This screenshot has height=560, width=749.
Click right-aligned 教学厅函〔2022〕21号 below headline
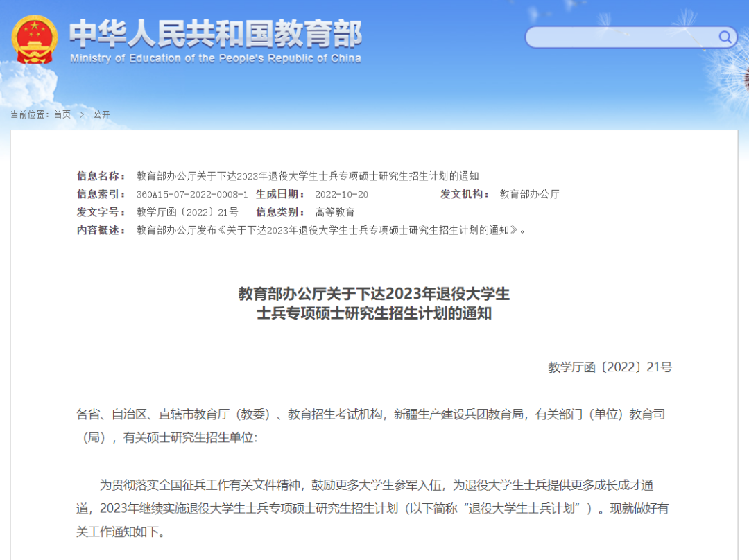pyautogui.click(x=610, y=367)
